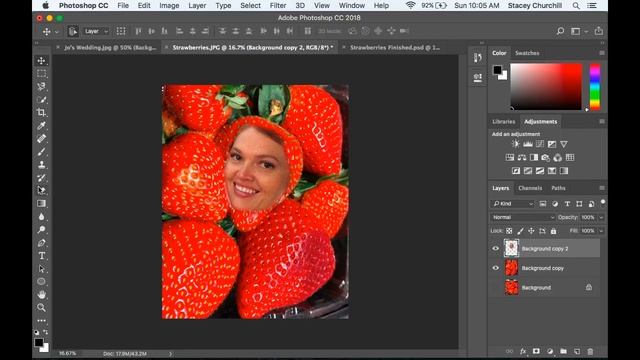Hide the Background copy layer
Viewport: 640px width, 360px height.
point(496,268)
